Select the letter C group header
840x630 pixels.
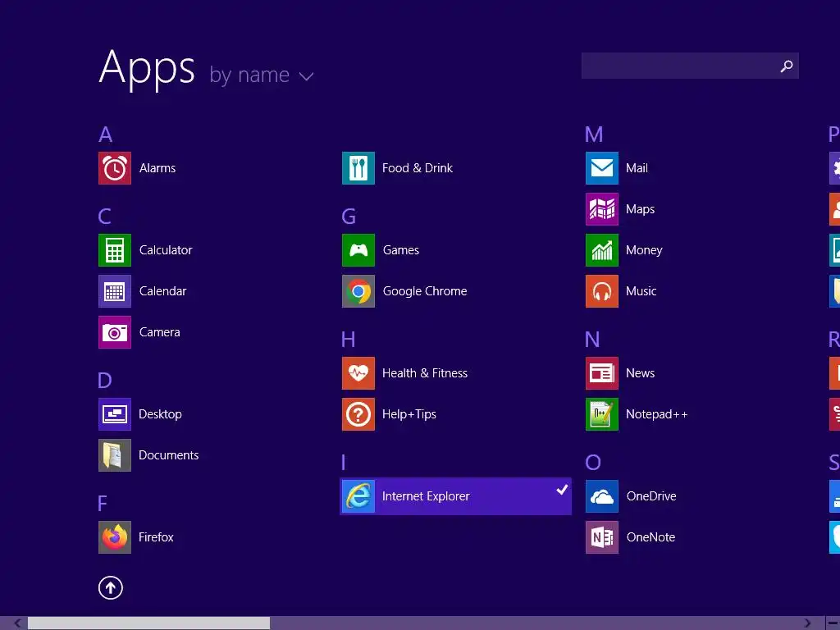105,217
